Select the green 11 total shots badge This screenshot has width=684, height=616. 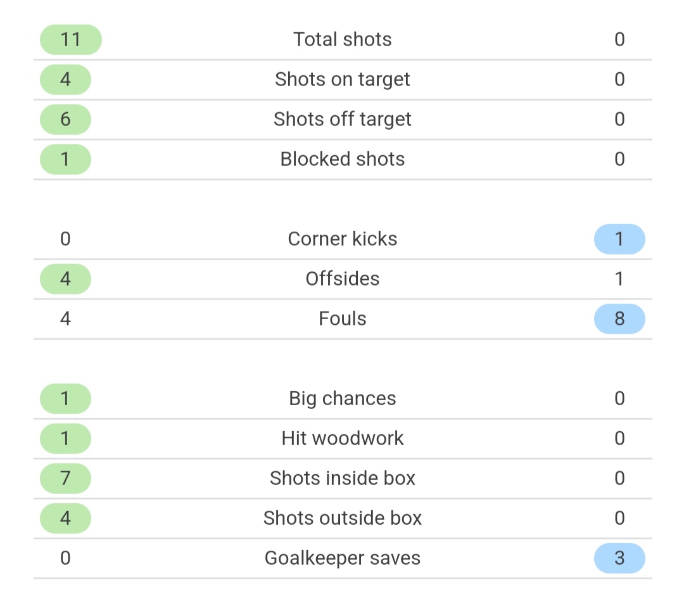(71, 40)
